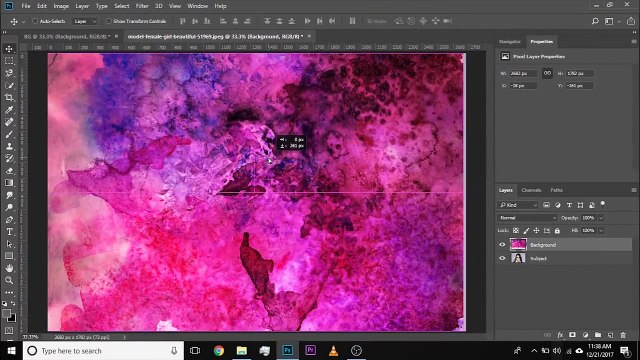This screenshot has width=640, height=360.
Task: Open Chrome from the taskbar
Action: (x=219, y=351)
